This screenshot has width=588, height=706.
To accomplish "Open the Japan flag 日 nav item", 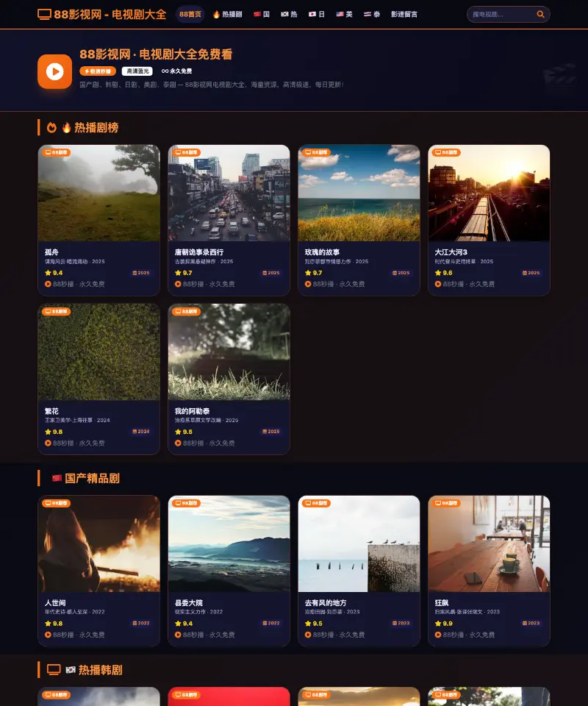I will (x=316, y=15).
